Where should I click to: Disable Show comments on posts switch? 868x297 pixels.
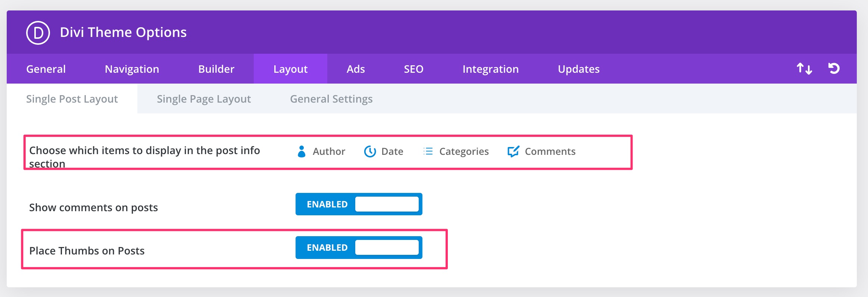tap(359, 204)
